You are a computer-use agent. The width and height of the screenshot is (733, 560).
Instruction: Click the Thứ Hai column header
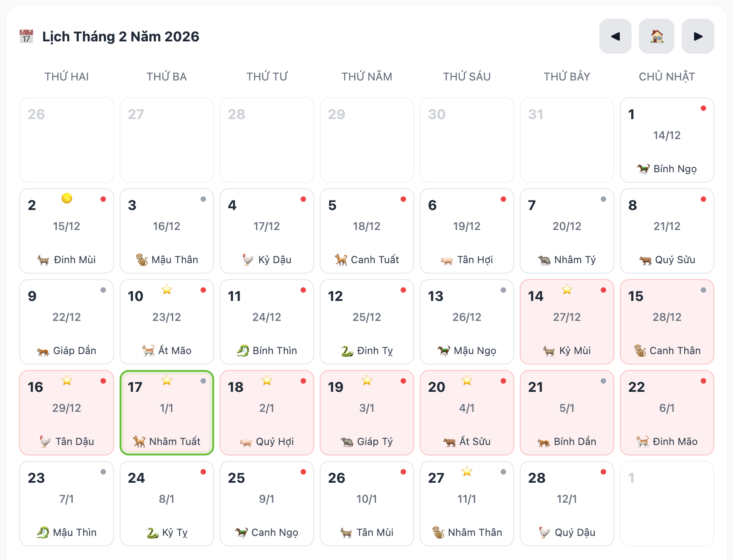(x=67, y=77)
